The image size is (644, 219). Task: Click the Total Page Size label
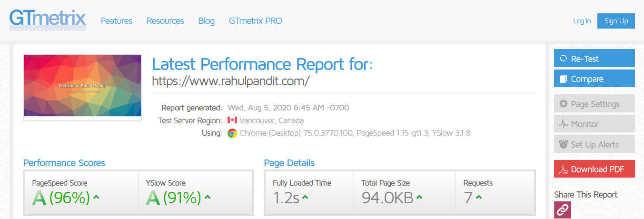tap(386, 183)
